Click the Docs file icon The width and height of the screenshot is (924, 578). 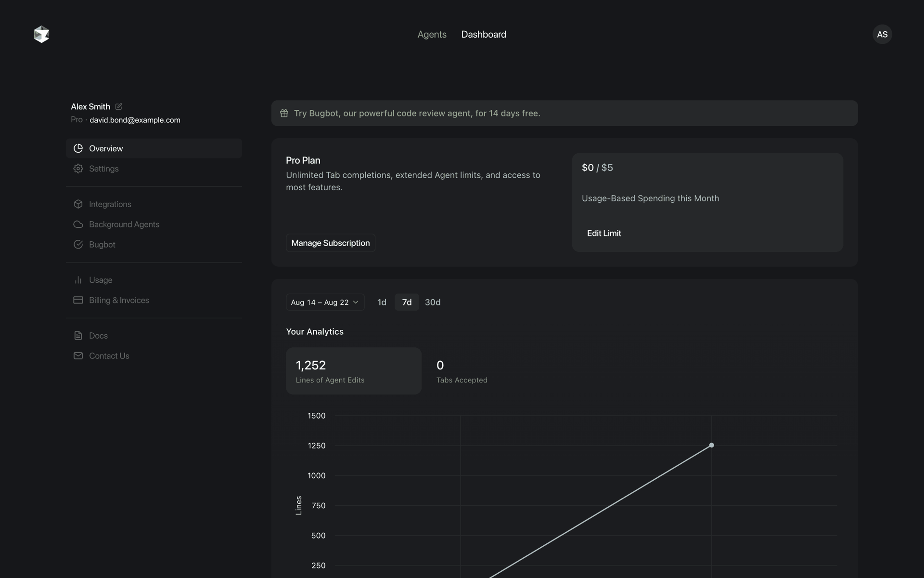coord(78,336)
